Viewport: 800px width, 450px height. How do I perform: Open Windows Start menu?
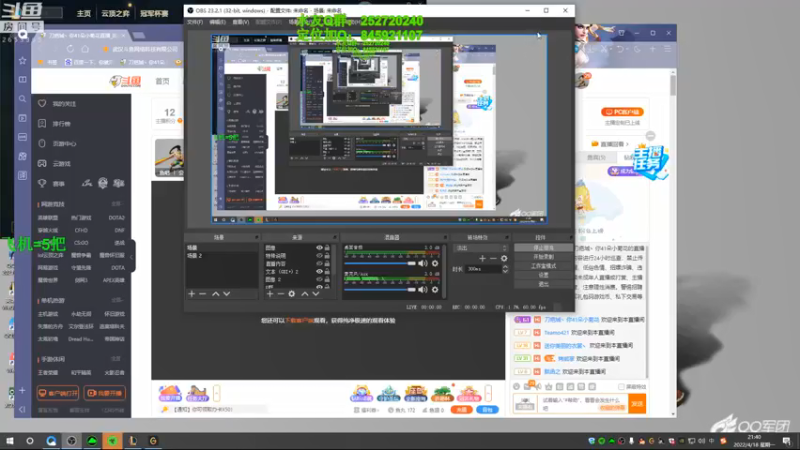tap(10, 441)
